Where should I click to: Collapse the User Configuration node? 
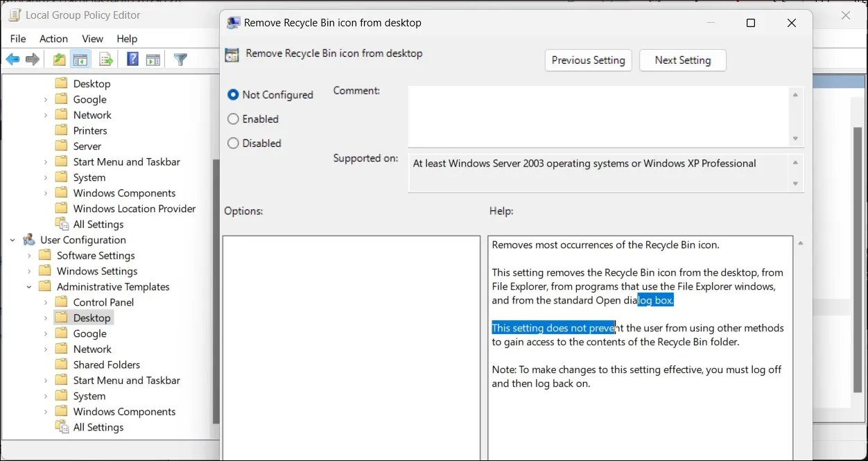(11, 239)
